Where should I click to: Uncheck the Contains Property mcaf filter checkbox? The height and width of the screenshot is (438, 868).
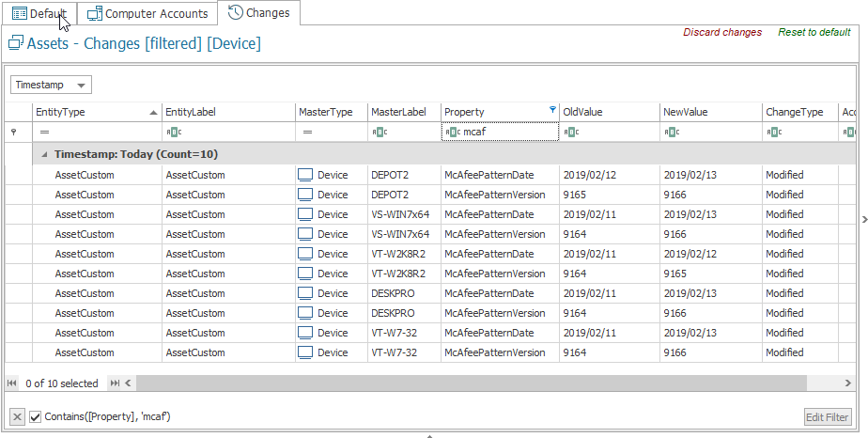tap(36, 417)
